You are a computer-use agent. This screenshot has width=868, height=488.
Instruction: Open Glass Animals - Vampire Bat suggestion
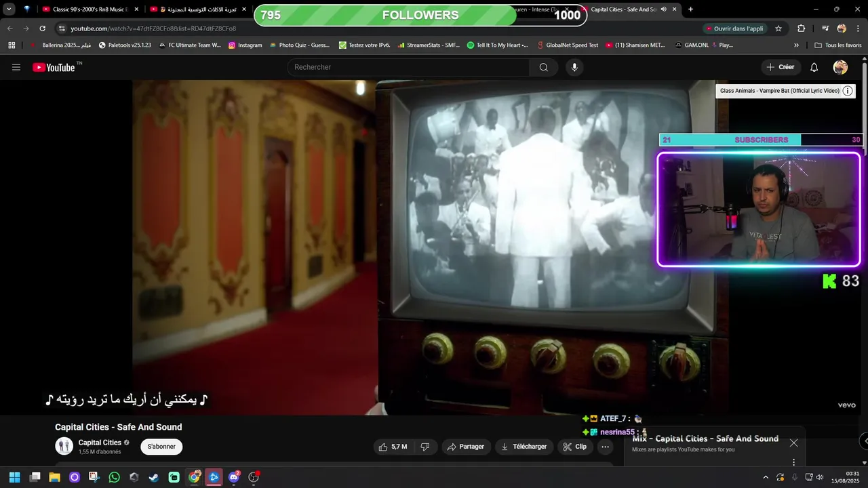click(779, 91)
